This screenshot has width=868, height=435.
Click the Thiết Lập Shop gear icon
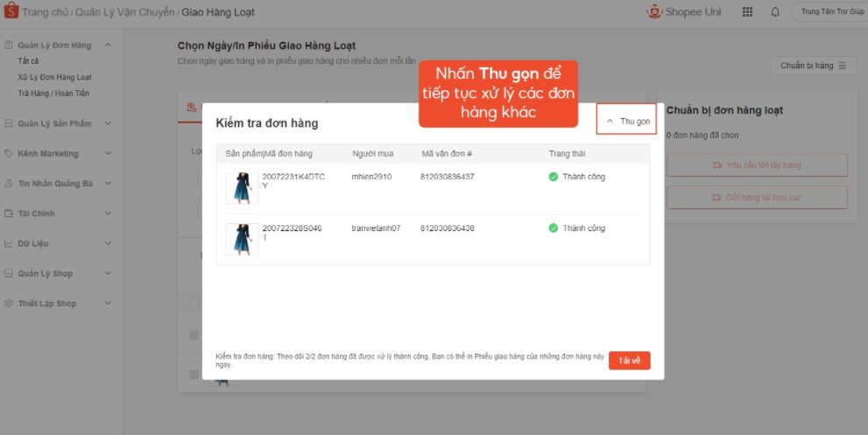(x=9, y=304)
